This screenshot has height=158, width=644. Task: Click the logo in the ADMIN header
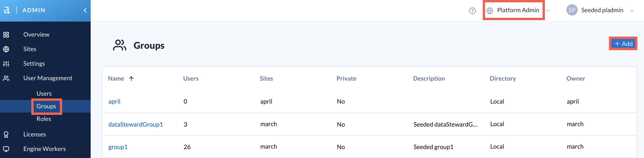coord(7,10)
